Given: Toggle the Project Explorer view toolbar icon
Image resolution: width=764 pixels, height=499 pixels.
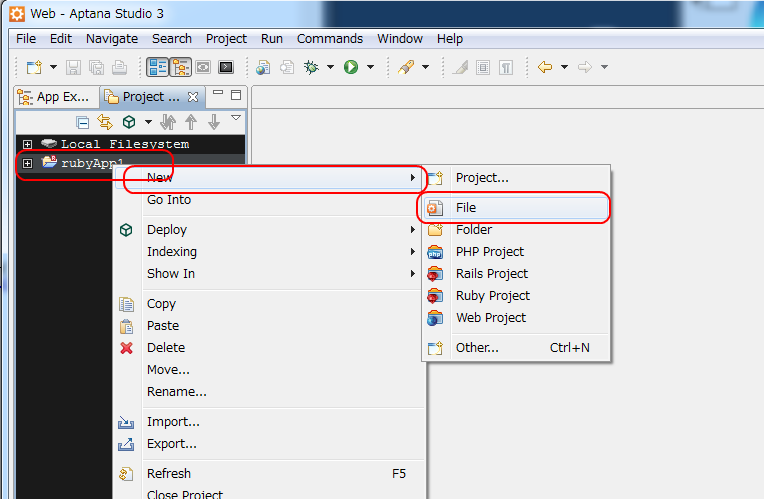Looking at the screenshot, I should click(157, 67).
